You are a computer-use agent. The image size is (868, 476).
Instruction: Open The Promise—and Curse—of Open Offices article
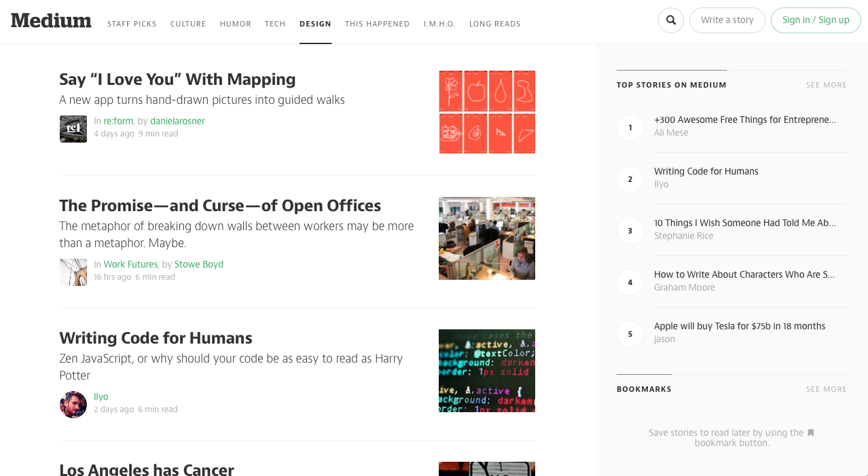tap(220, 206)
